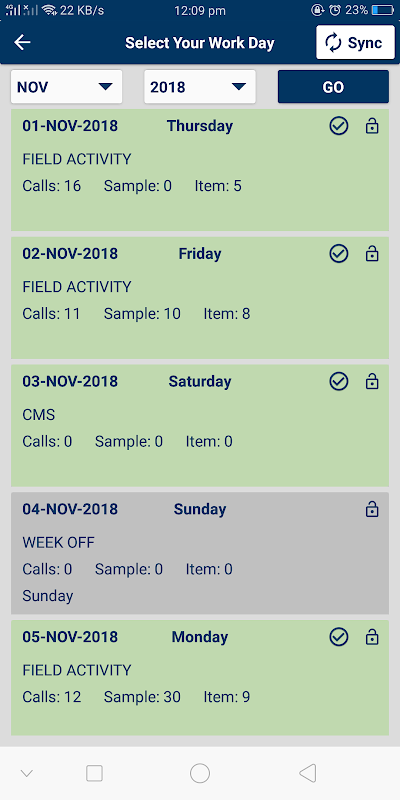This screenshot has width=400, height=800.
Task: Tap the lock icon on 05-NOV-2018
Action: (x=372, y=637)
